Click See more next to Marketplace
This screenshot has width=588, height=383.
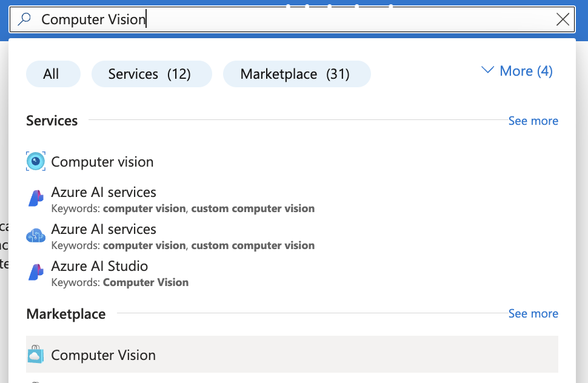click(533, 313)
